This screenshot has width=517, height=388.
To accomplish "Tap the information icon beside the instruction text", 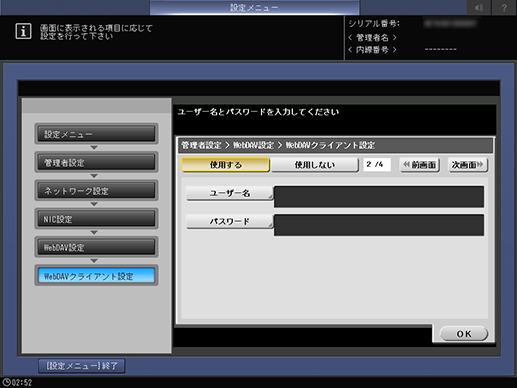I will coord(23,32).
